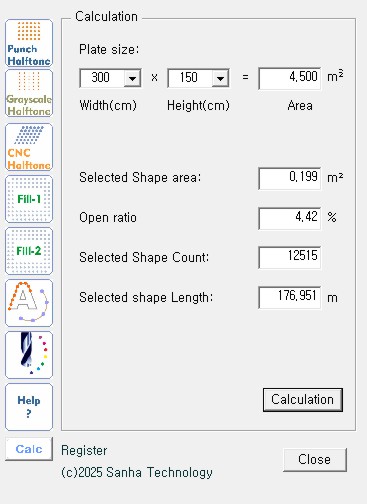
Task: Expand the Height dropdown arrow
Action: (220, 78)
